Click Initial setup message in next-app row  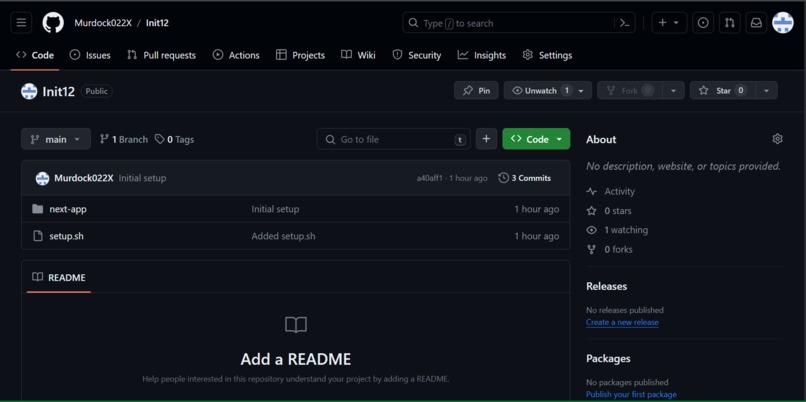tap(275, 209)
